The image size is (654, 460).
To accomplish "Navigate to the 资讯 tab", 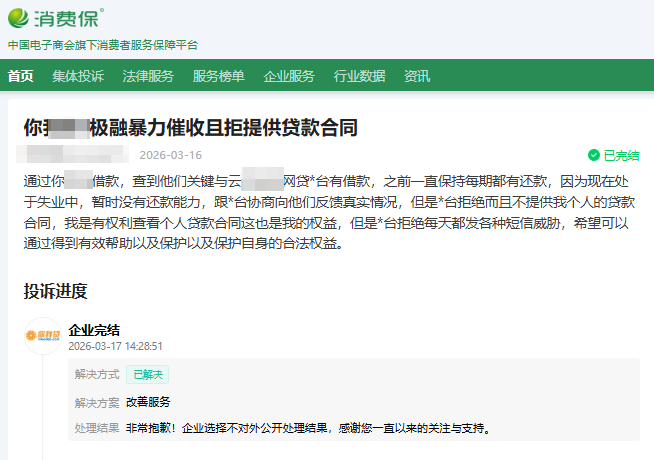I will (417, 76).
